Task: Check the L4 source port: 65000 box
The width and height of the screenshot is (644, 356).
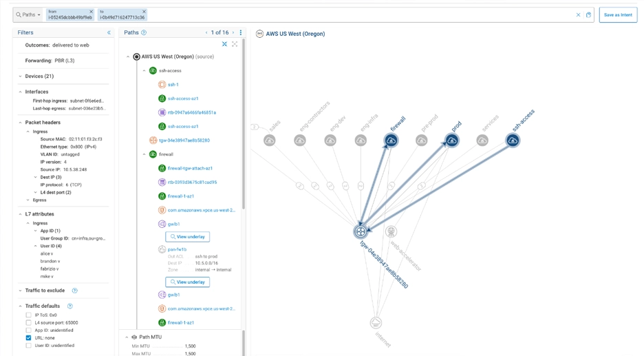Action: click(x=29, y=322)
